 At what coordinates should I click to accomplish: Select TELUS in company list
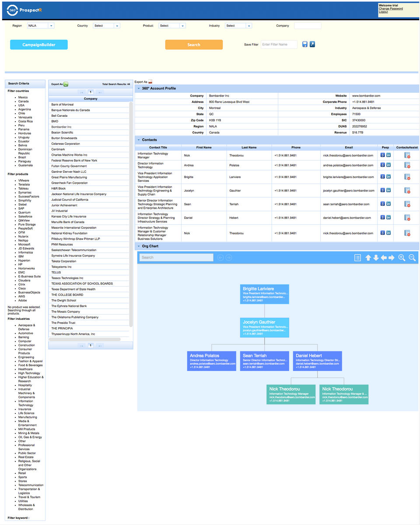click(89, 273)
